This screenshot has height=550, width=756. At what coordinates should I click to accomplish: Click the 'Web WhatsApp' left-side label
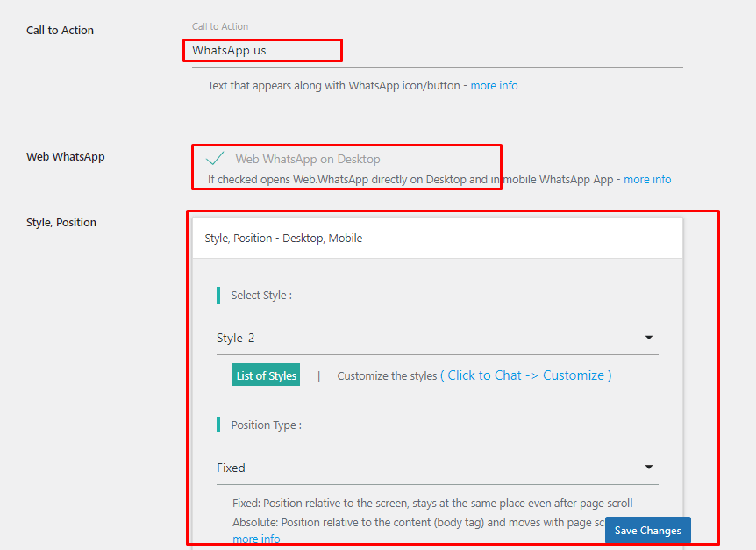point(66,157)
